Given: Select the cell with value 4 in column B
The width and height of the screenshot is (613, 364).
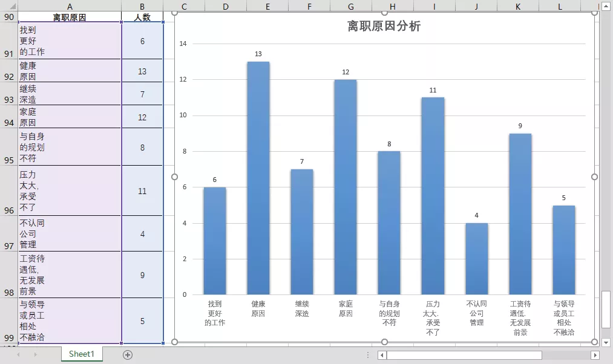Looking at the screenshot, I should click(142, 233).
